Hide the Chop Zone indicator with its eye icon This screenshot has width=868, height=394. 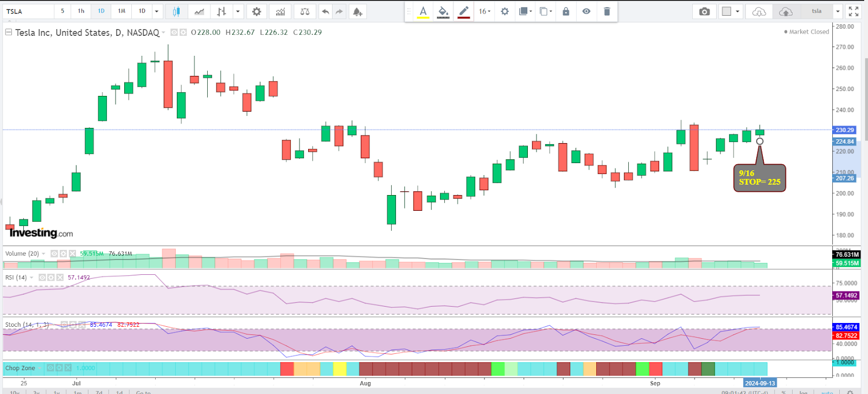pyautogui.click(x=50, y=368)
